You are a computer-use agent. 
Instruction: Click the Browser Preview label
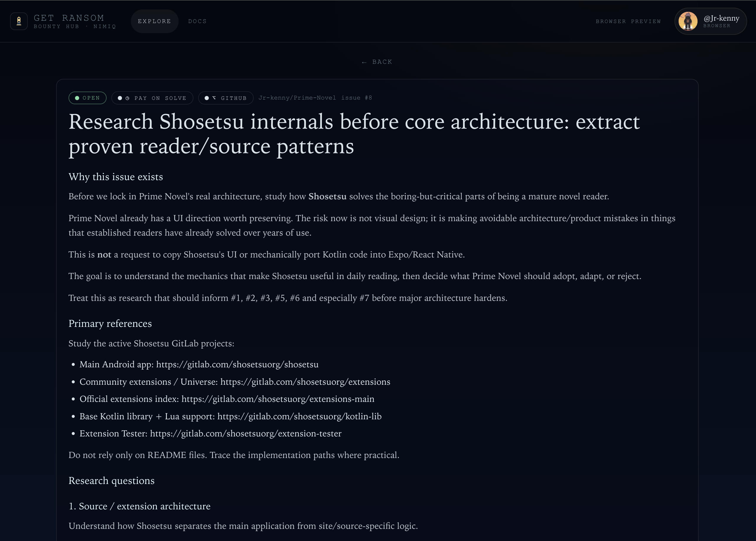point(628,21)
